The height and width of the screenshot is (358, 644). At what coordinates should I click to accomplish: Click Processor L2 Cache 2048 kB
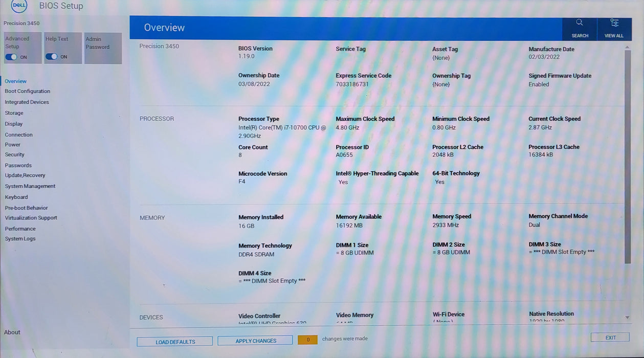[443, 154]
